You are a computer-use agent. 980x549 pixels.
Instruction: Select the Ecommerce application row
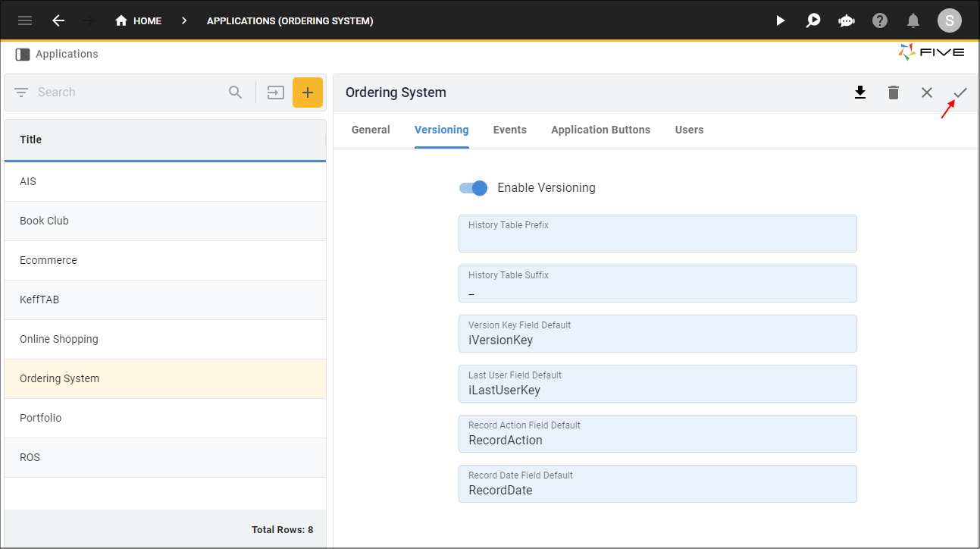165,260
